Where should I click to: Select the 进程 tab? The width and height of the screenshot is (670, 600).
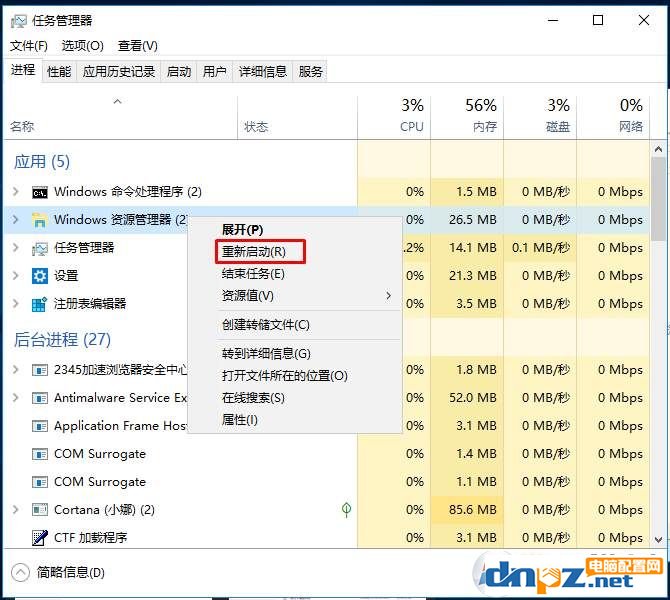click(x=23, y=70)
